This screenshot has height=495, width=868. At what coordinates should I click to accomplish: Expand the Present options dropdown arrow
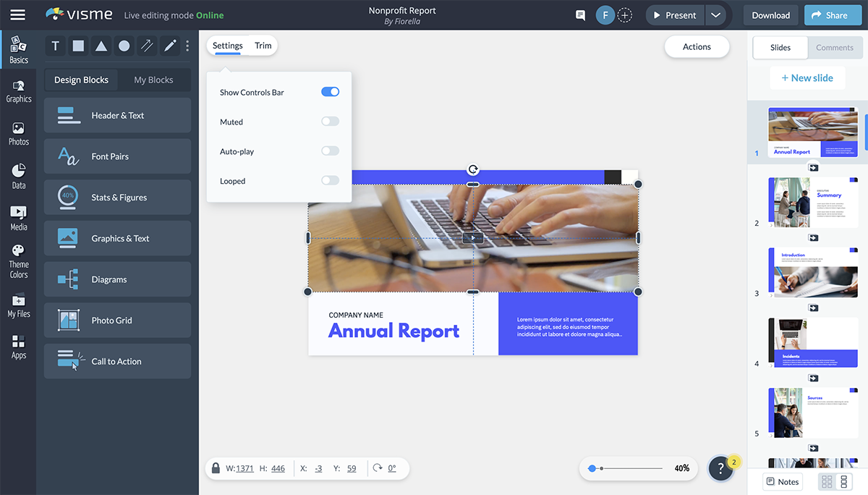tap(715, 15)
